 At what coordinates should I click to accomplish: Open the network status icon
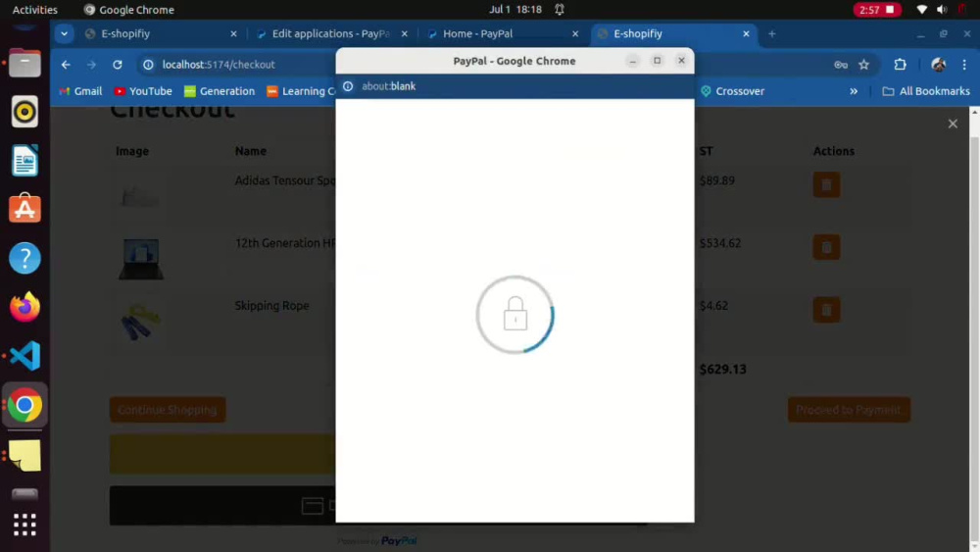(x=922, y=10)
